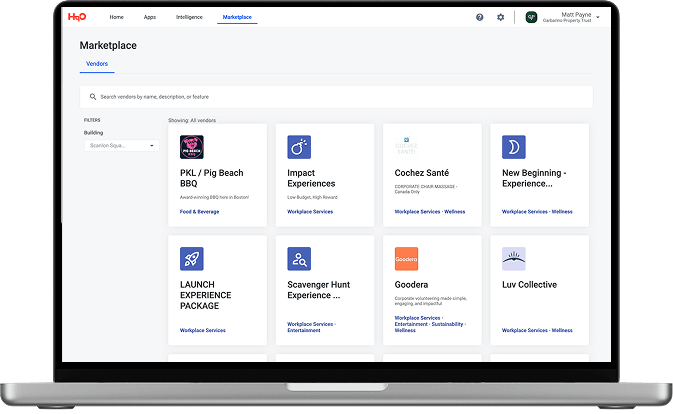Open the Intelligence menu item
The width and height of the screenshot is (673, 414).
[x=189, y=17]
